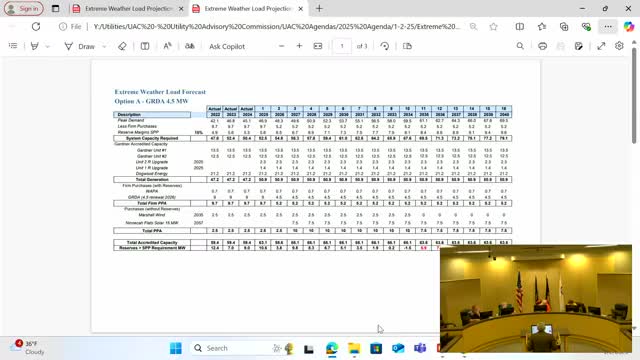The image size is (640, 360).
Task: Enter PDF full screen mode
Action: click(601, 46)
